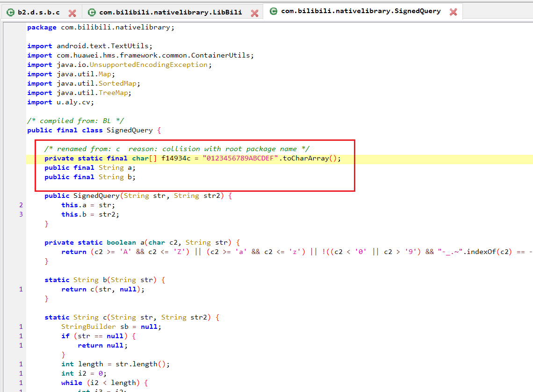This screenshot has height=392, width=533.
Task: Click toCharArray() method call
Action: pos(310,158)
